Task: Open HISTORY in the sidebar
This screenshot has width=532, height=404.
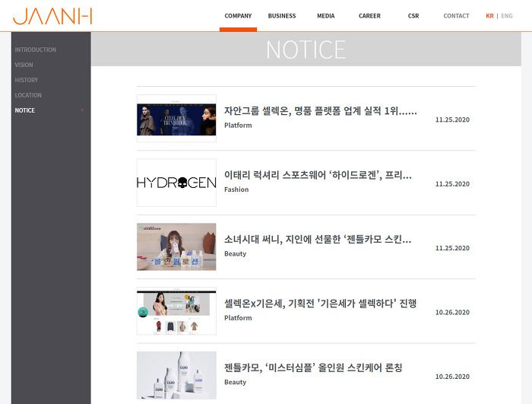Action: [27, 80]
